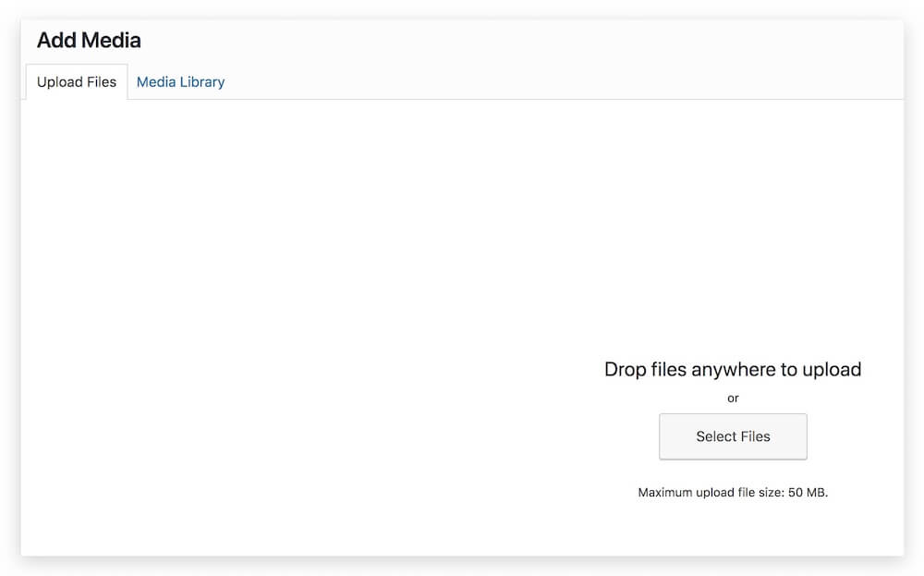The height and width of the screenshot is (576, 924).
Task: Click the word 'upload' in the drop prompt
Action: point(832,370)
